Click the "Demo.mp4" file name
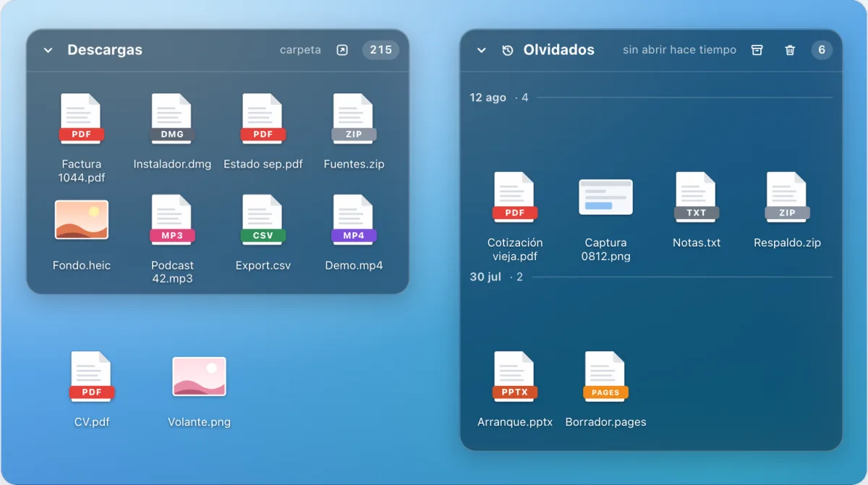Viewport: 868px width, 485px height. click(354, 265)
